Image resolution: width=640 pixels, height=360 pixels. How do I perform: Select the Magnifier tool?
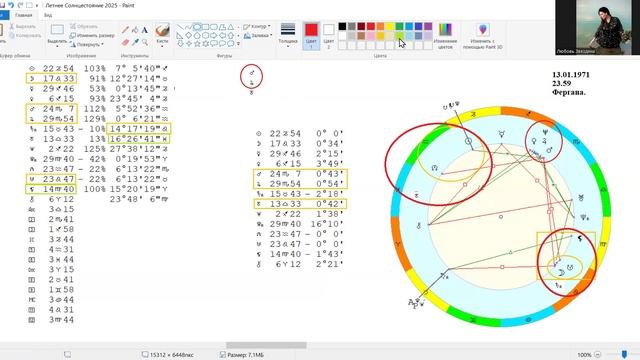(x=145, y=42)
